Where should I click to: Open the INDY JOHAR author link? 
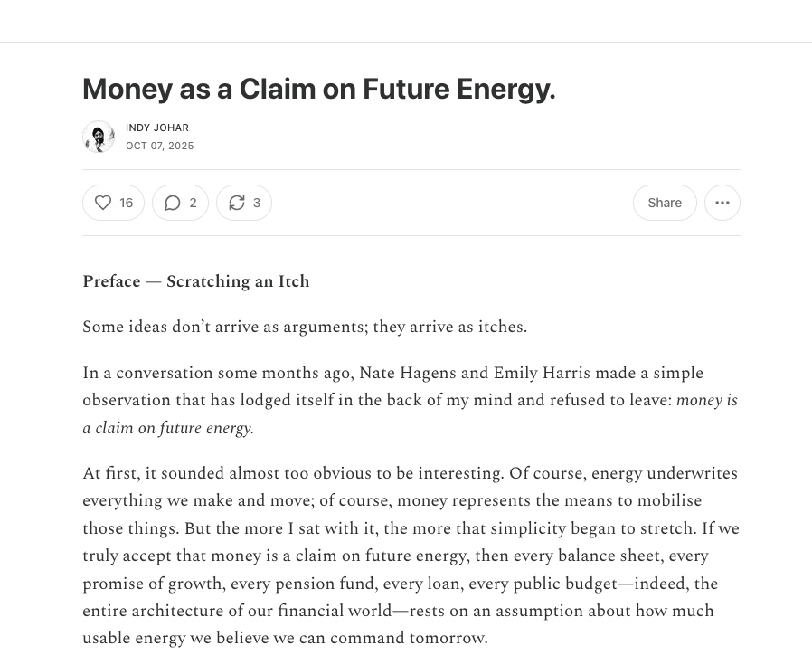pyautogui.click(x=157, y=128)
